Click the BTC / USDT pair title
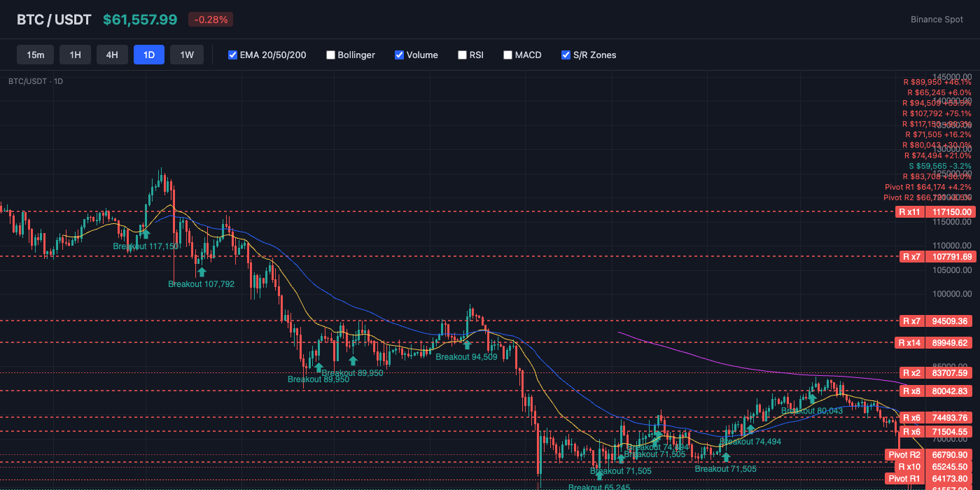The height and width of the screenshot is (490, 980). tap(54, 20)
